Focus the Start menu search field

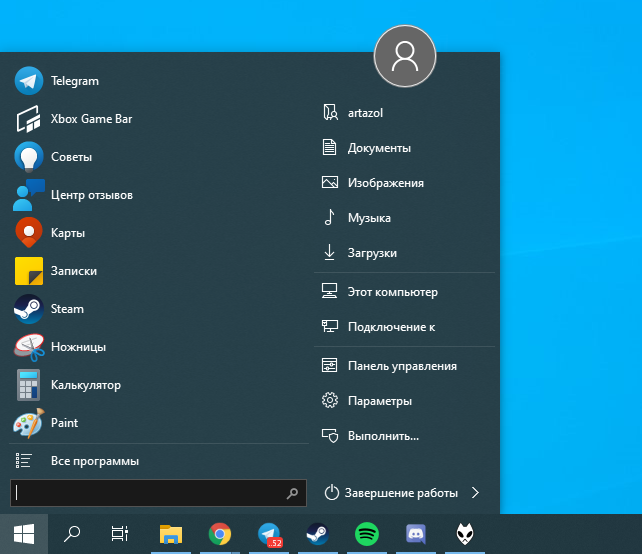pyautogui.click(x=158, y=493)
